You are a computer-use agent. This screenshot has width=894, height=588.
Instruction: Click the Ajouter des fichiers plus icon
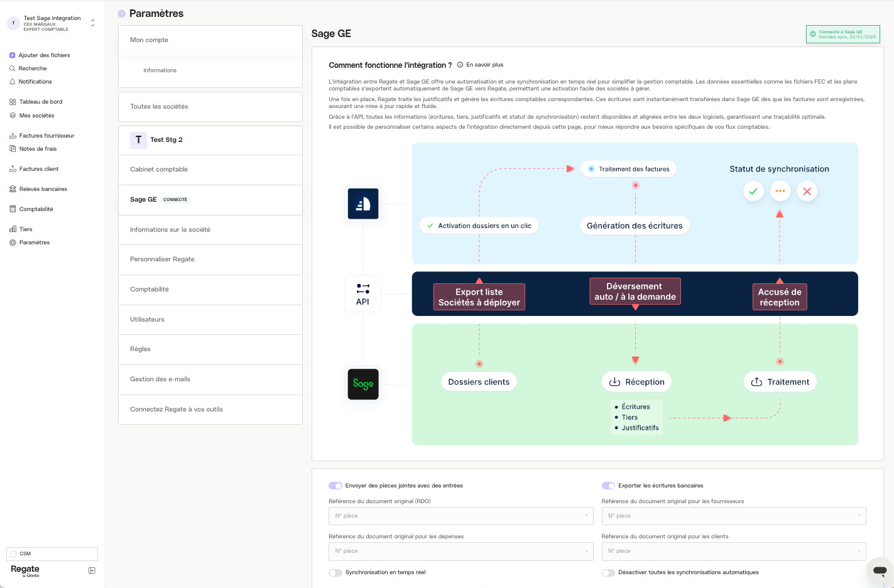point(12,55)
